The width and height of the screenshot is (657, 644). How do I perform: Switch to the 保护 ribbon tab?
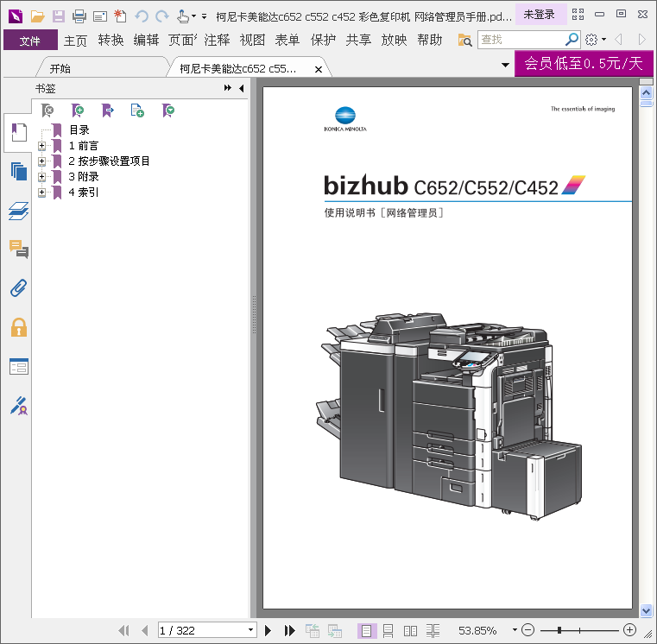tap(323, 41)
